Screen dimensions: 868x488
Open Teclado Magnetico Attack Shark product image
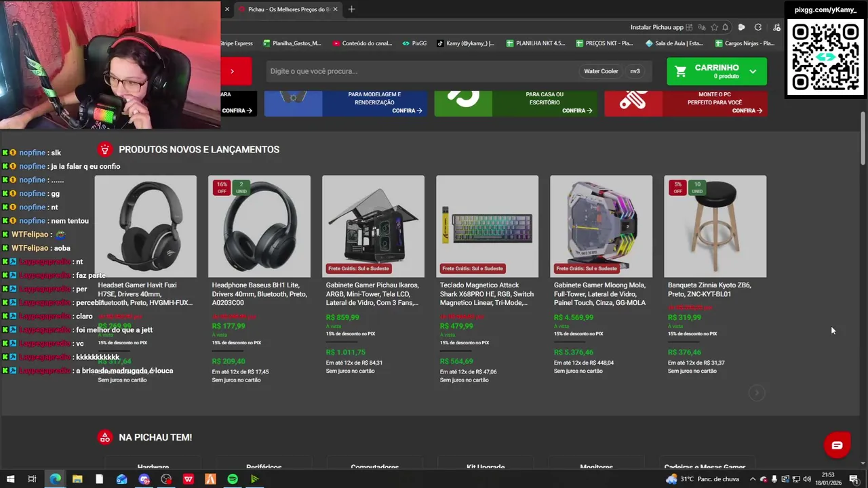(487, 226)
